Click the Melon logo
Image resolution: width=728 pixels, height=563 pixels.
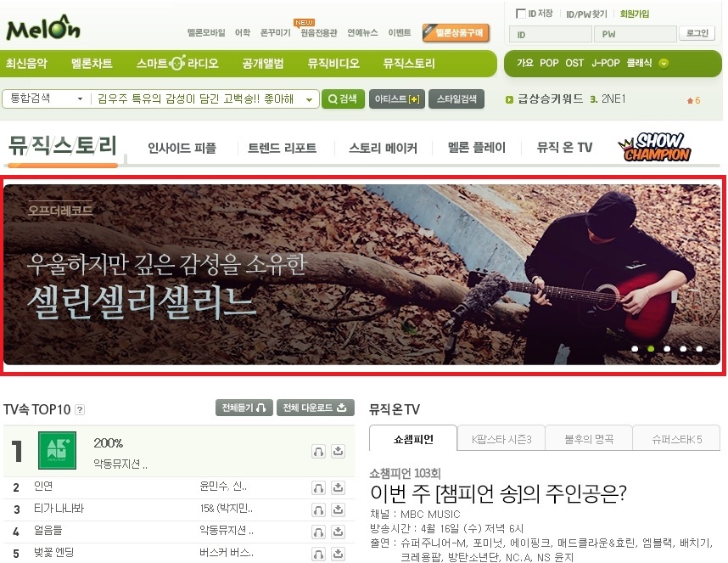point(42,28)
